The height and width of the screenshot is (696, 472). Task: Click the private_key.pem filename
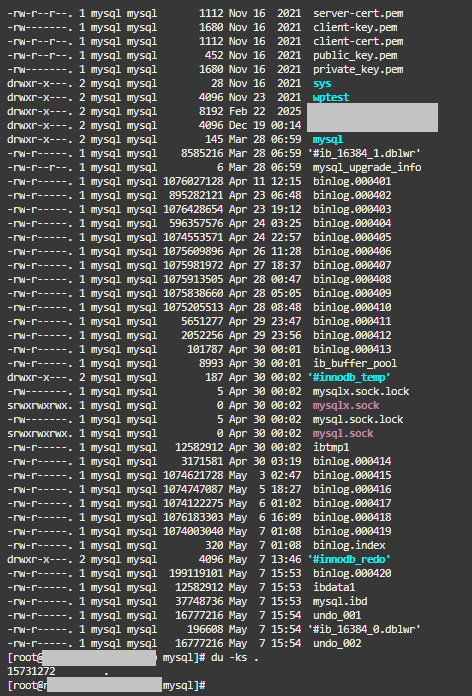pyautogui.click(x=358, y=69)
